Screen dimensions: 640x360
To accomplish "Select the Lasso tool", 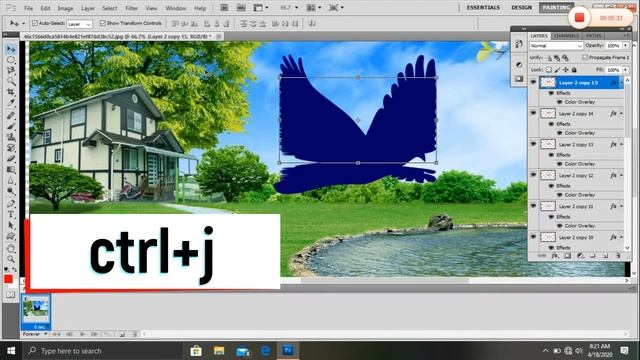I will tap(11, 71).
